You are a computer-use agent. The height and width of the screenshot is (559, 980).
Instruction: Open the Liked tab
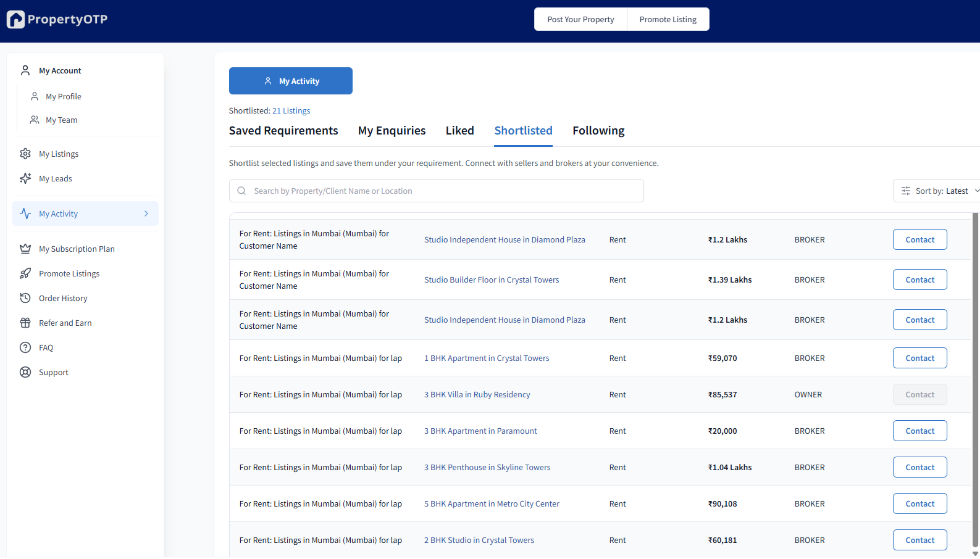460,131
